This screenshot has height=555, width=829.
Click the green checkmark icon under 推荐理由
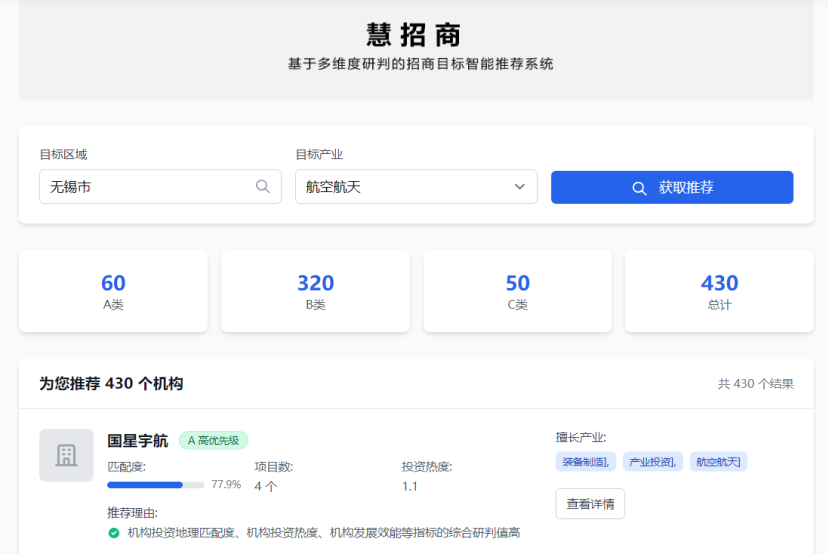(x=114, y=533)
